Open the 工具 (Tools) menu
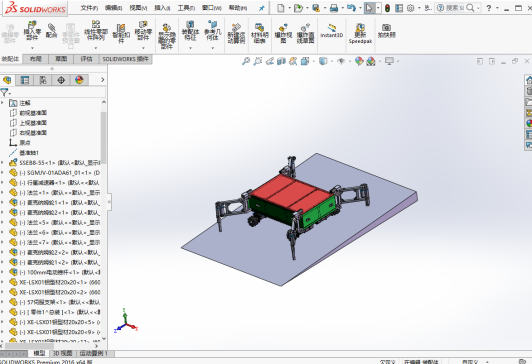This screenshot has width=532, height=364. click(186, 8)
